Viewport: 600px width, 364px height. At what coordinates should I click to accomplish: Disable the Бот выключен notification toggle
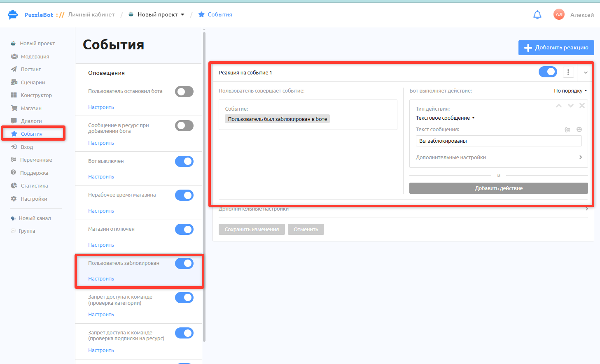click(x=184, y=161)
